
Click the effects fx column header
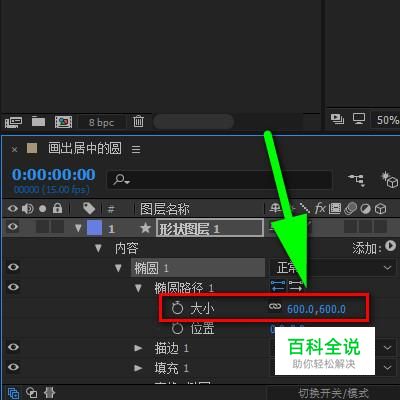pos(320,209)
